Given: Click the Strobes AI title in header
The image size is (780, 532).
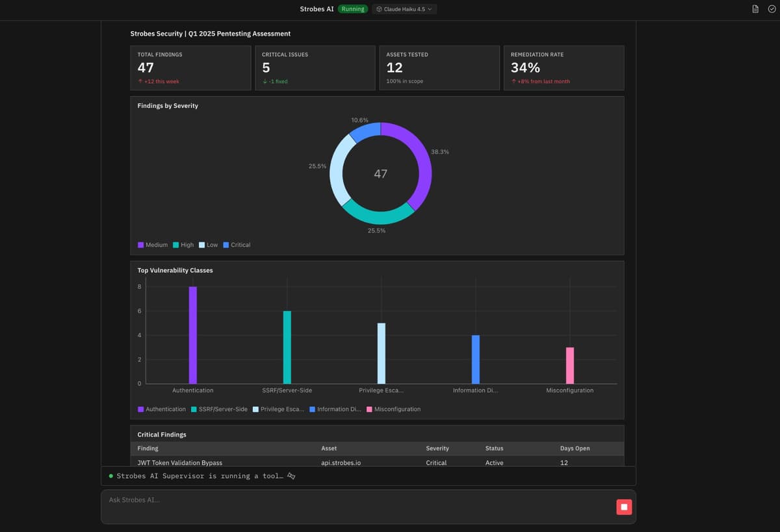Looking at the screenshot, I should [x=317, y=9].
